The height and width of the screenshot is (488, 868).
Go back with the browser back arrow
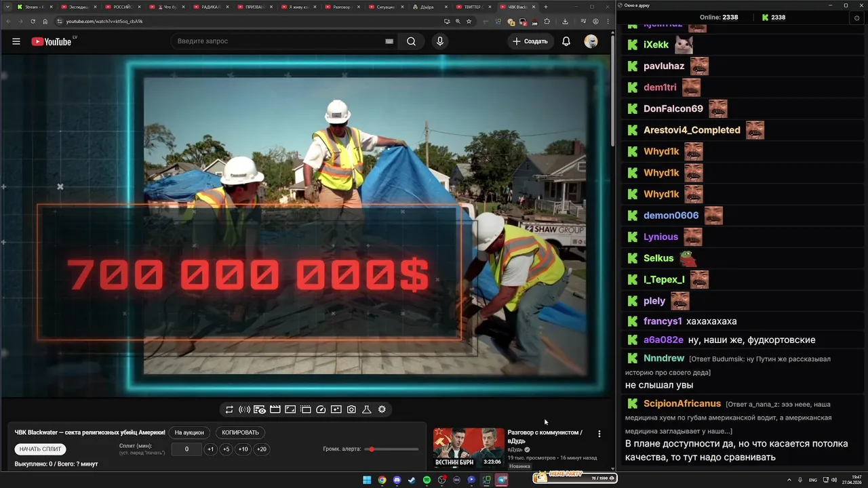click(x=7, y=21)
